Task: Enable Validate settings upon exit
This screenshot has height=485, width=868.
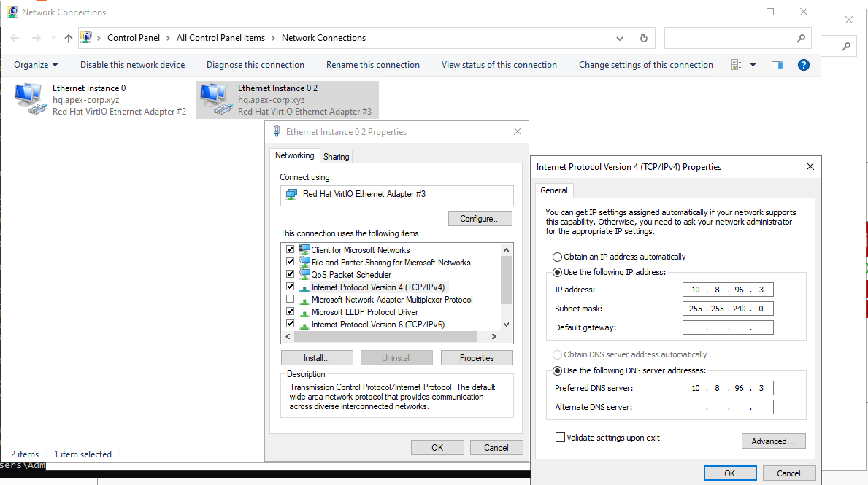Action: tap(560, 438)
